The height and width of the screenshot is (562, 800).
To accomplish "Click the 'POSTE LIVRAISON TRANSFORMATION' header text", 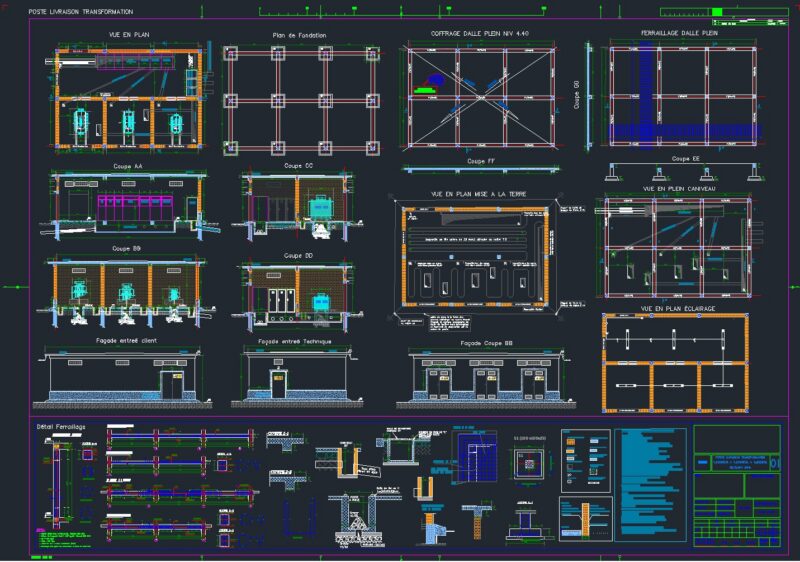I will (x=81, y=11).
